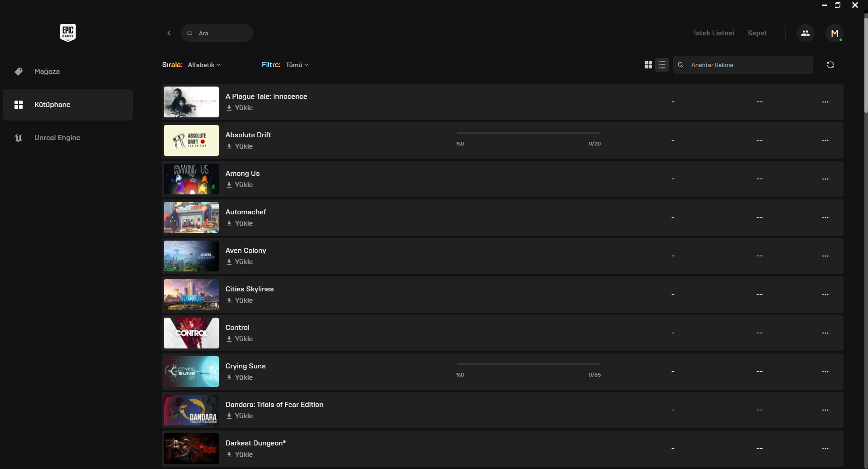Screen dimensions: 868x469
Task: Open Darkest Dungeon thumbnail
Action: [x=191, y=449]
